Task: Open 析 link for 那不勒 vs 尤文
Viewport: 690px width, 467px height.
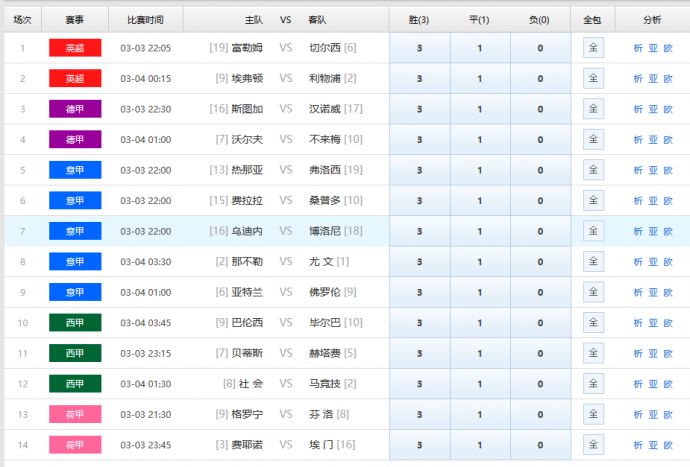Action: 638,261
